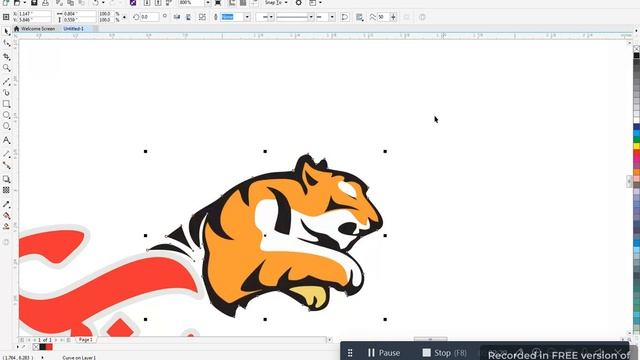Open the Quick Customize toolbox button
The width and height of the screenshot is (640, 360).
click(x=6, y=242)
